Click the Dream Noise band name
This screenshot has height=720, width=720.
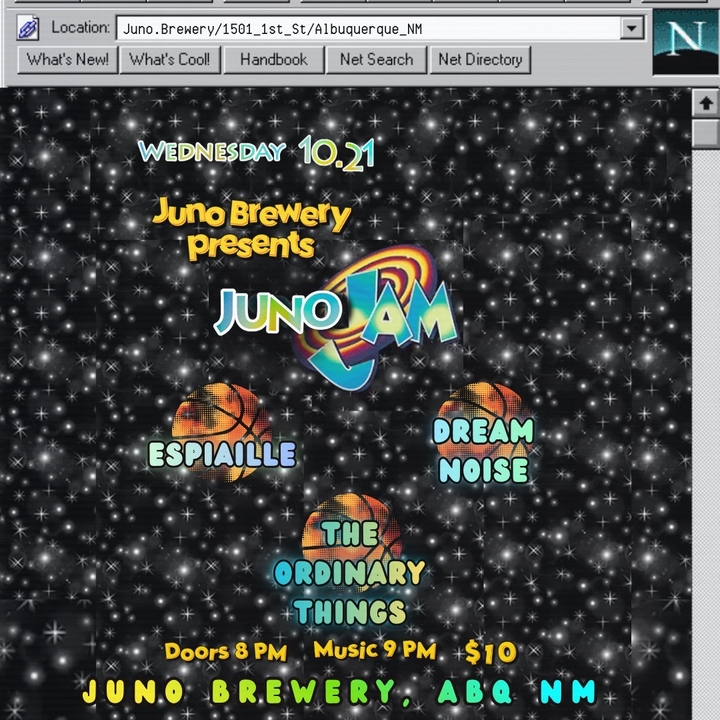483,450
